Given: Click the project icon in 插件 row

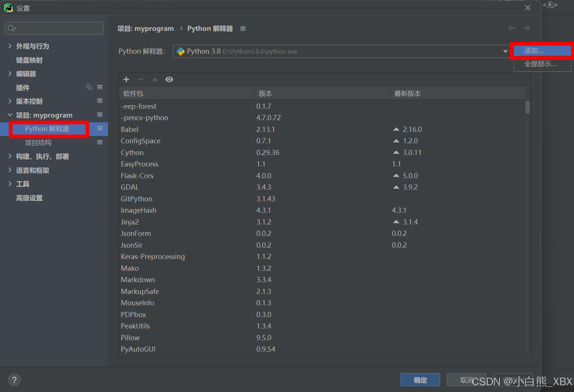Looking at the screenshot, I should (100, 87).
